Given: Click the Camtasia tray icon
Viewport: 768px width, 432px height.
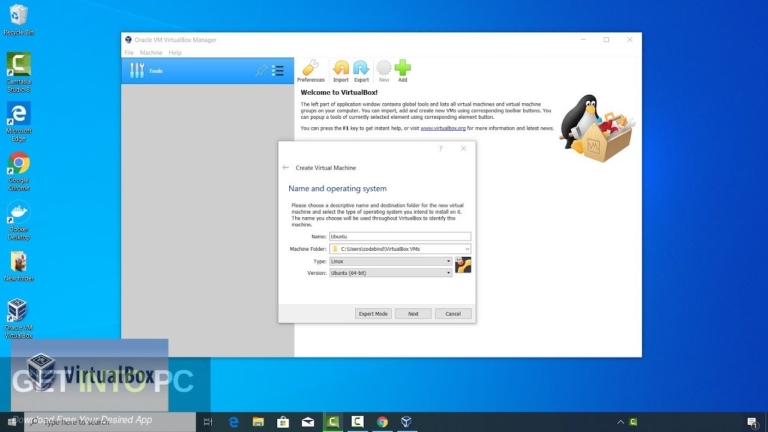Looking at the screenshot, I should point(633,422).
